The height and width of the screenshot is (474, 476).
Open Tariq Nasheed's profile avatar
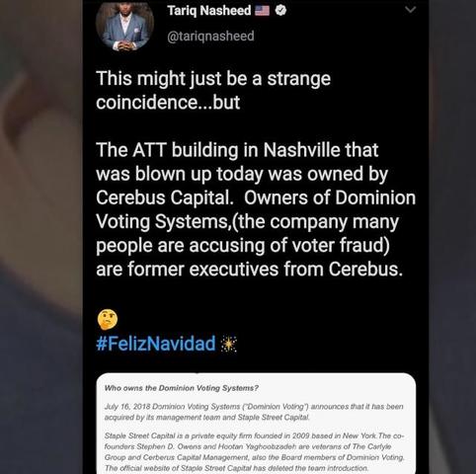(124, 26)
